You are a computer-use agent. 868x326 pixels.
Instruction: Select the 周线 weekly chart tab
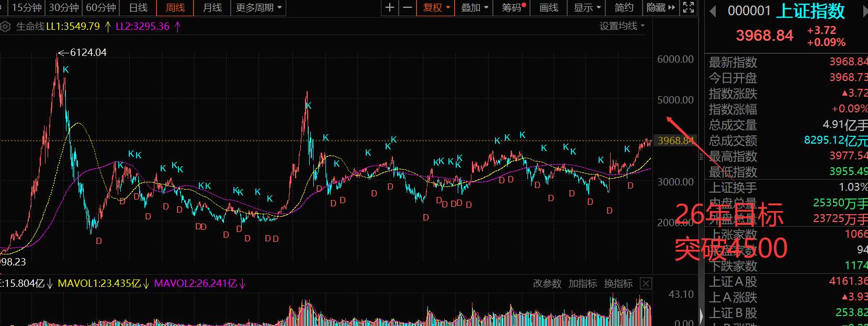(175, 7)
